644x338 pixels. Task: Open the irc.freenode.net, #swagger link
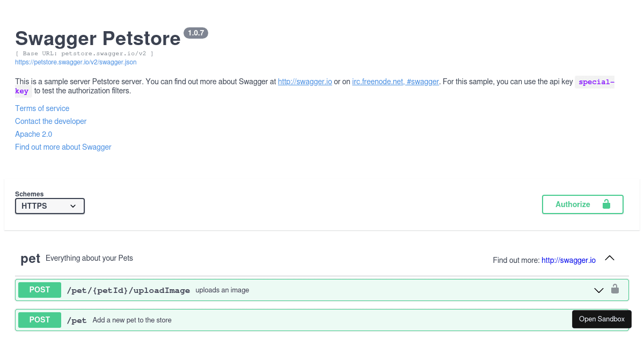coord(396,82)
